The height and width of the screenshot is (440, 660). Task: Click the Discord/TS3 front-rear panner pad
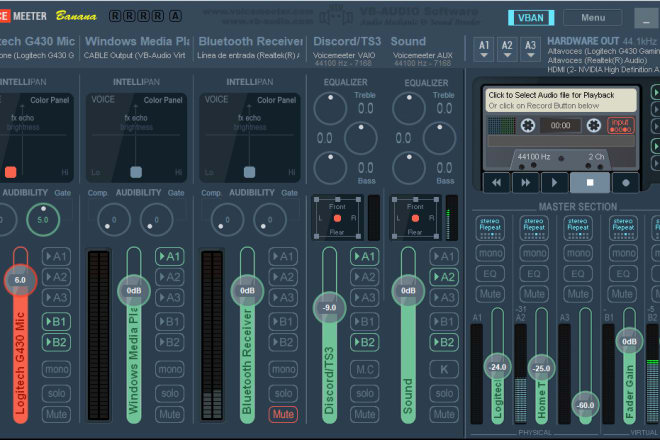[x=337, y=219]
